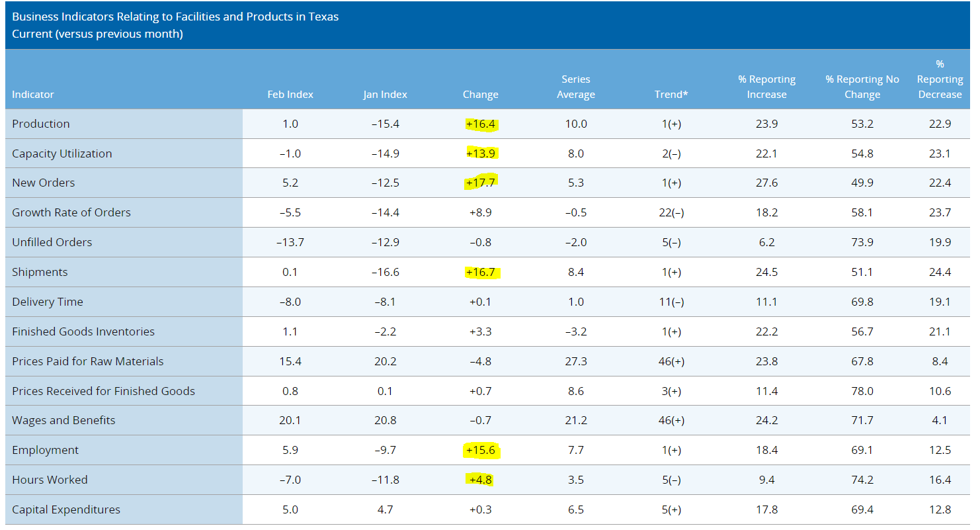Viewport: 980px width, 530px height.
Task: Click the Capacity Utilization row label
Action: (62, 154)
